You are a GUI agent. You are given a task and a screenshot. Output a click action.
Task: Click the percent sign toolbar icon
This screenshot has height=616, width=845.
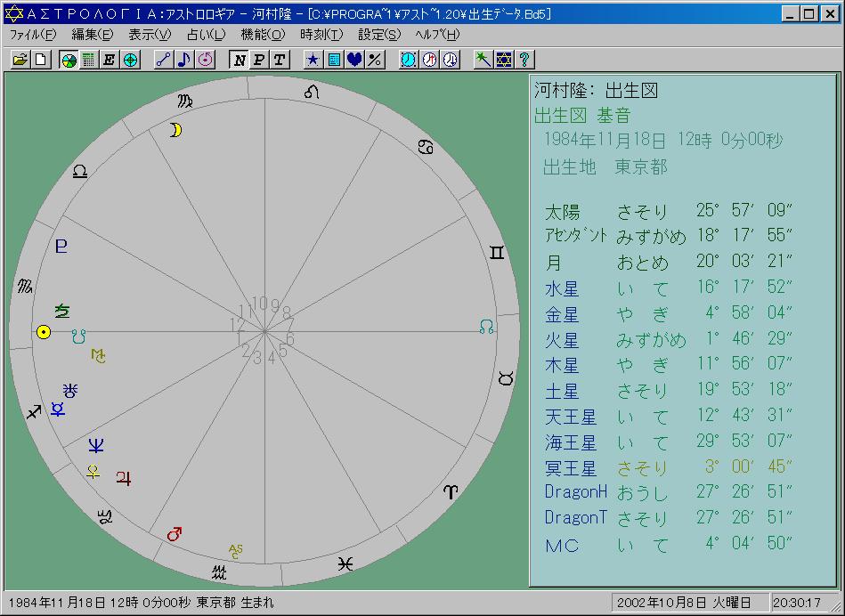[x=375, y=60]
